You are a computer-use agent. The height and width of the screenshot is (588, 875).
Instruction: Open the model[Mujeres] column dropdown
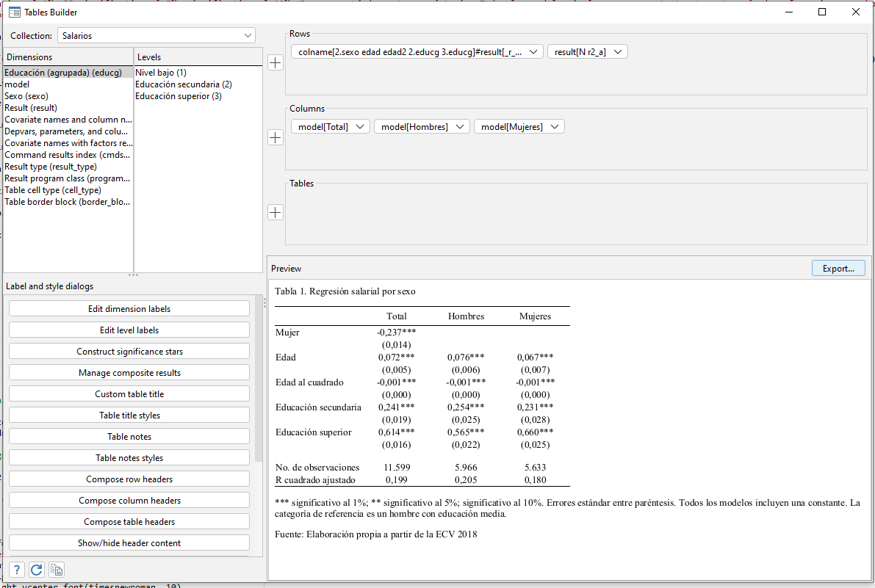coord(555,126)
